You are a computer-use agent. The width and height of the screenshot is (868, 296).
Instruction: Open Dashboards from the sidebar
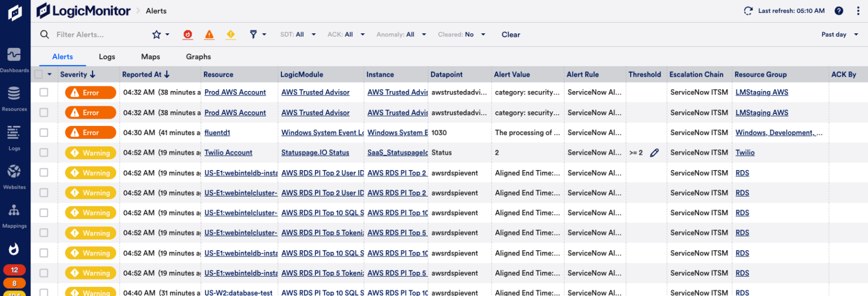tap(14, 59)
